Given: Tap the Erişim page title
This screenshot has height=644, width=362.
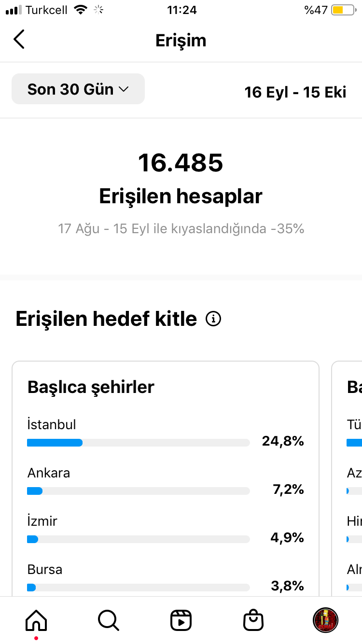Looking at the screenshot, I should (181, 41).
